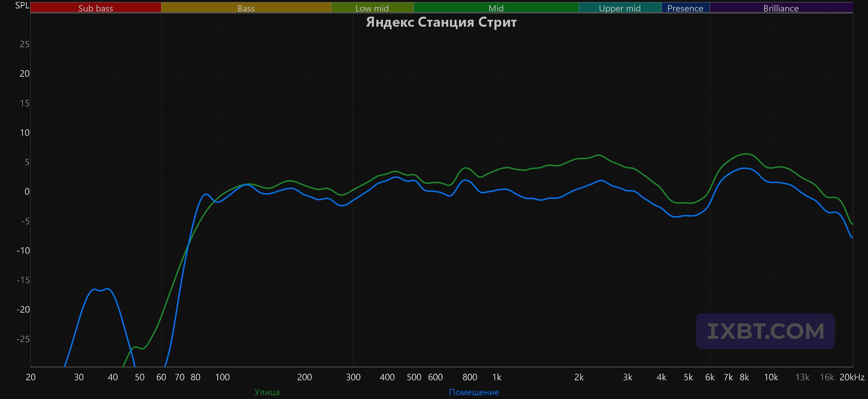Click the Upper mid band label
The image size is (868, 399).
[x=620, y=8]
